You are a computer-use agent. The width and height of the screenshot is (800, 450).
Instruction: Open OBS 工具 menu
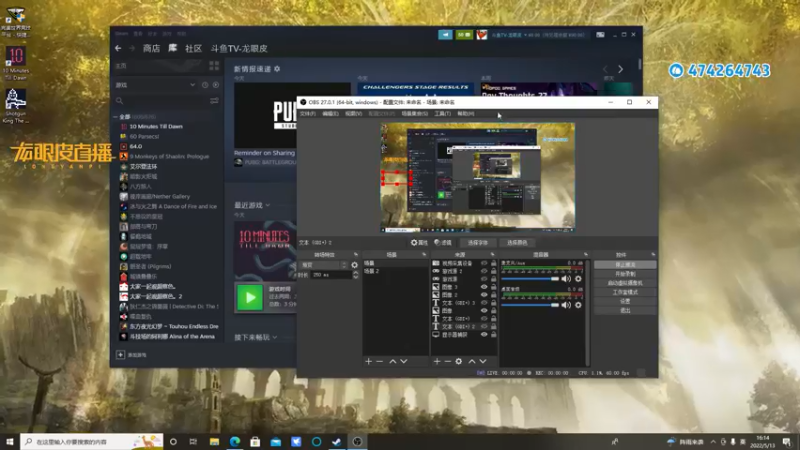pyautogui.click(x=442, y=114)
